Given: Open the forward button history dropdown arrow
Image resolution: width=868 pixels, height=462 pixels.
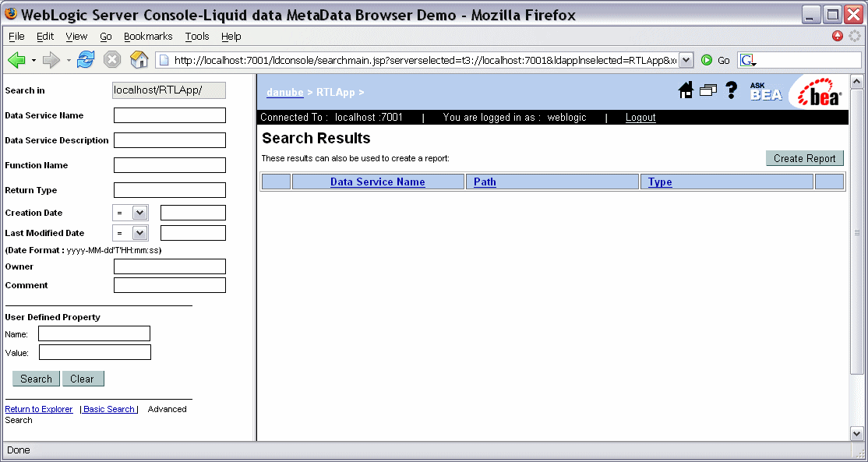Looking at the screenshot, I should [69, 60].
